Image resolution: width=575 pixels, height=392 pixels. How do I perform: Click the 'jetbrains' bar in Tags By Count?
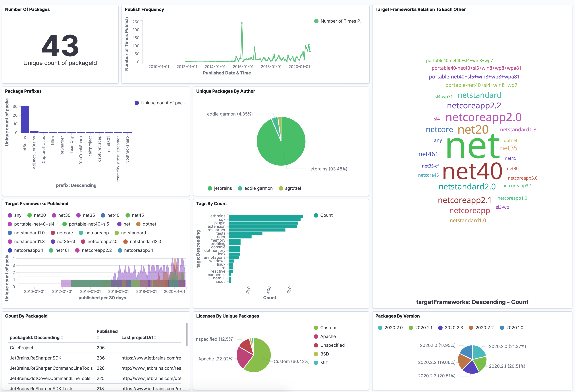click(x=266, y=216)
